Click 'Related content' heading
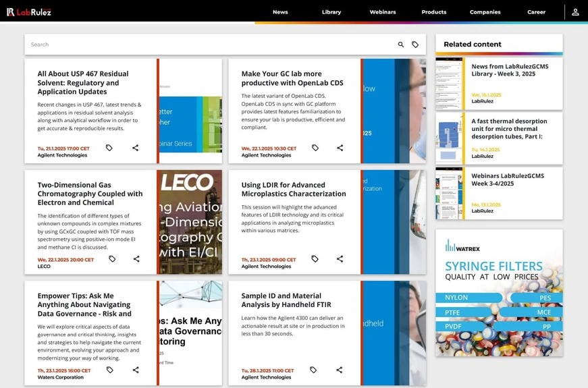The height and width of the screenshot is (388, 588). [x=473, y=45]
